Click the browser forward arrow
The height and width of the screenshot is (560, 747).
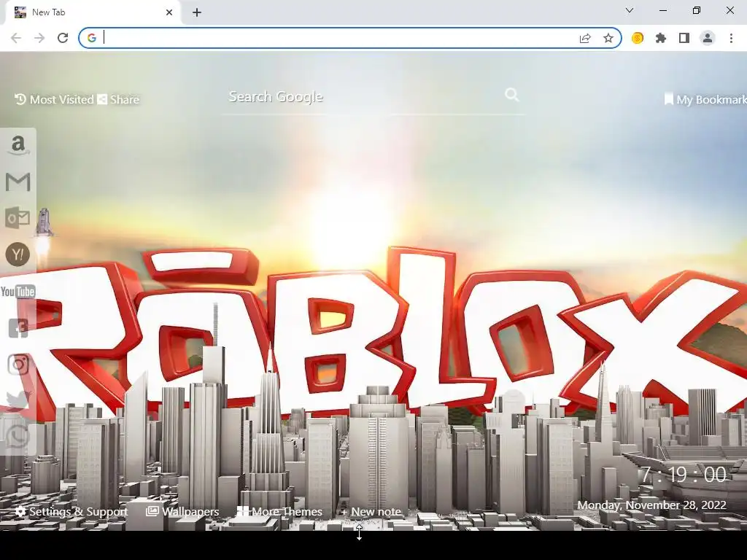(39, 38)
